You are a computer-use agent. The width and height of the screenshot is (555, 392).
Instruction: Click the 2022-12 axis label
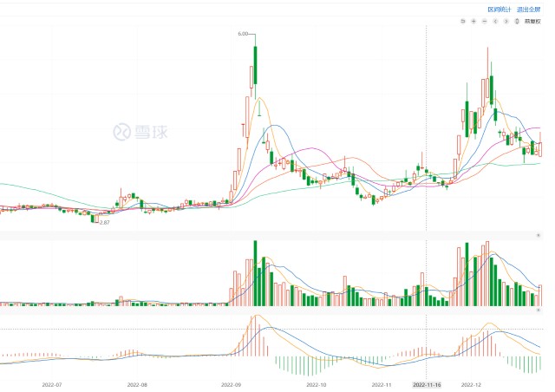tap(472, 385)
